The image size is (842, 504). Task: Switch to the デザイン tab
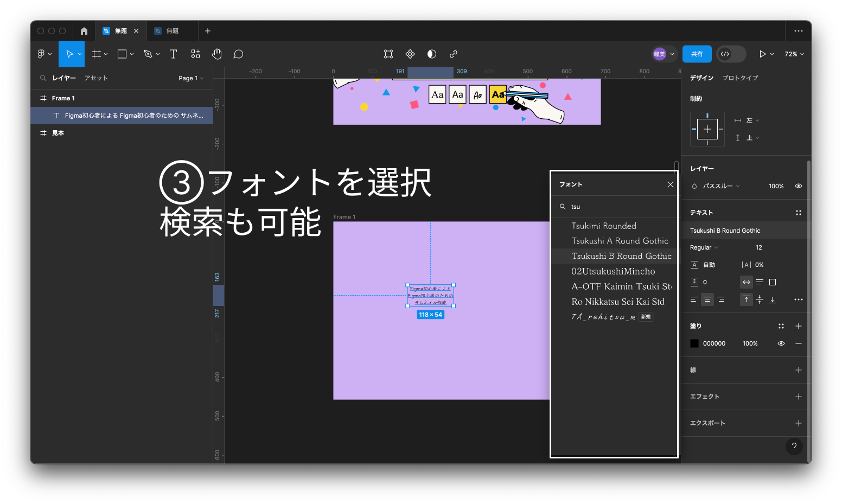(701, 78)
